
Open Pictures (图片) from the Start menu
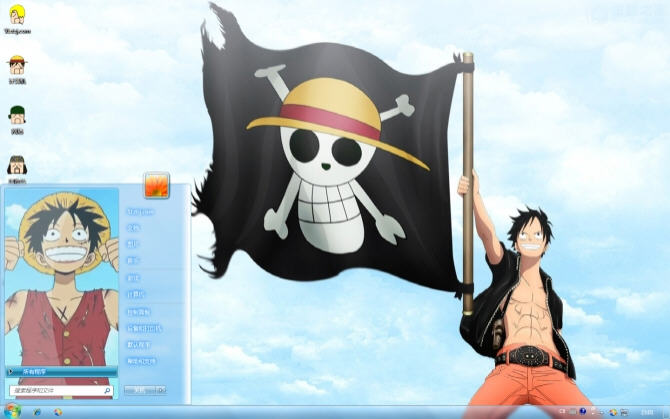tap(133, 244)
